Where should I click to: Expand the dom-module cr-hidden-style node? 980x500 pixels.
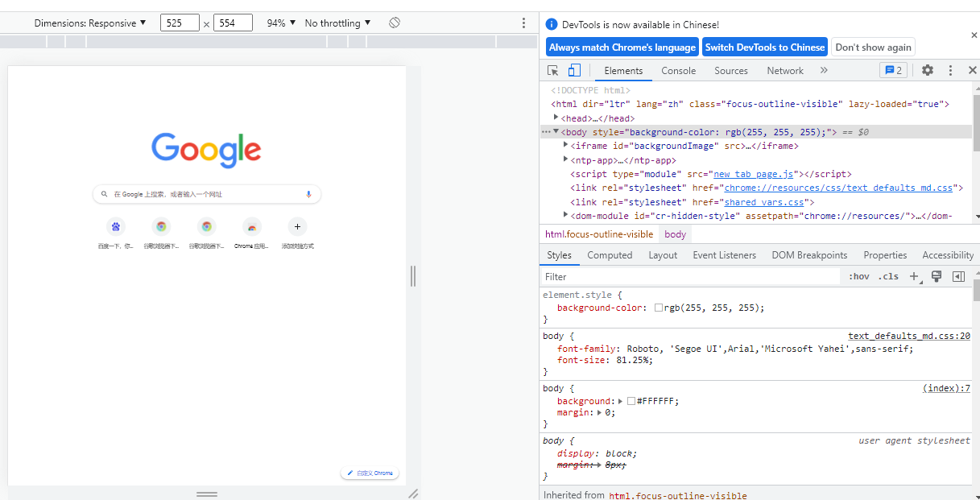[x=565, y=214]
